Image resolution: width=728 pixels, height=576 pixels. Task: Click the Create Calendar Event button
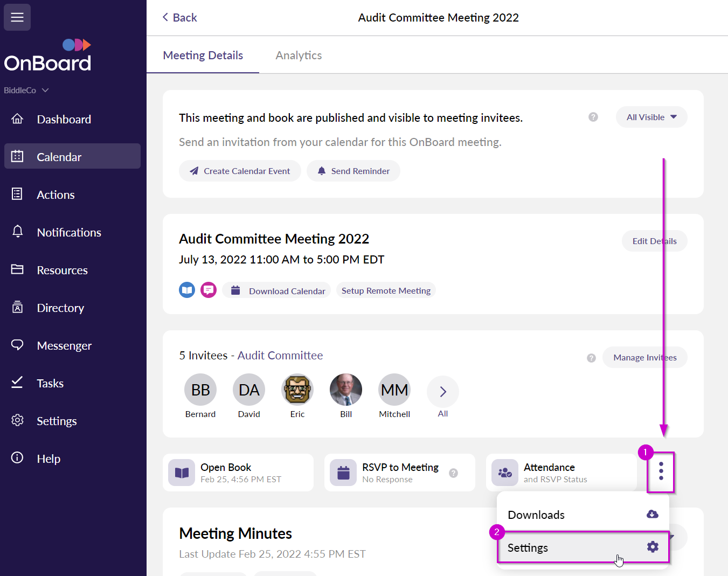[x=240, y=171]
